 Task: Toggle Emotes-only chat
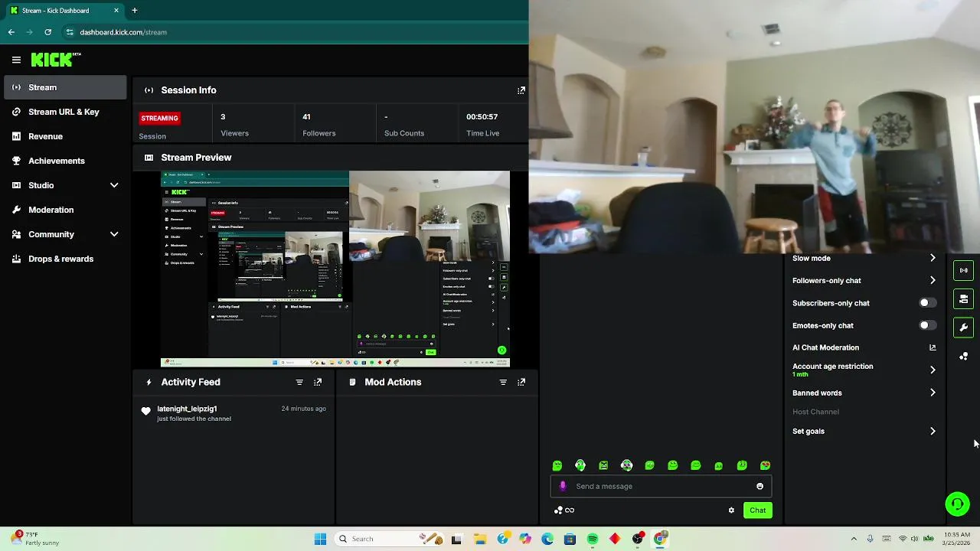(x=927, y=325)
